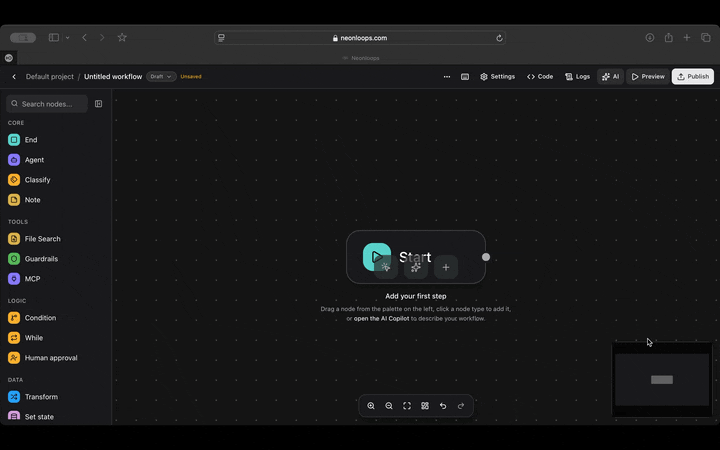Click the Unsaved status label
720x450 pixels.
pyautogui.click(x=191, y=77)
